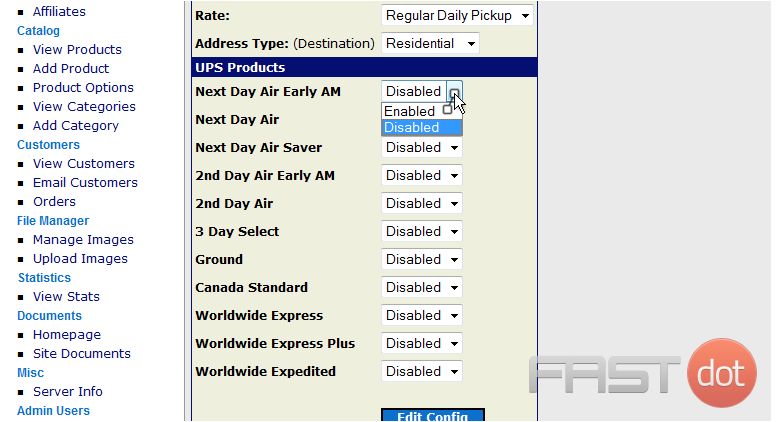Open Homepage document link
Image resolution: width=776 pixels, height=422 pixels.
tap(67, 334)
